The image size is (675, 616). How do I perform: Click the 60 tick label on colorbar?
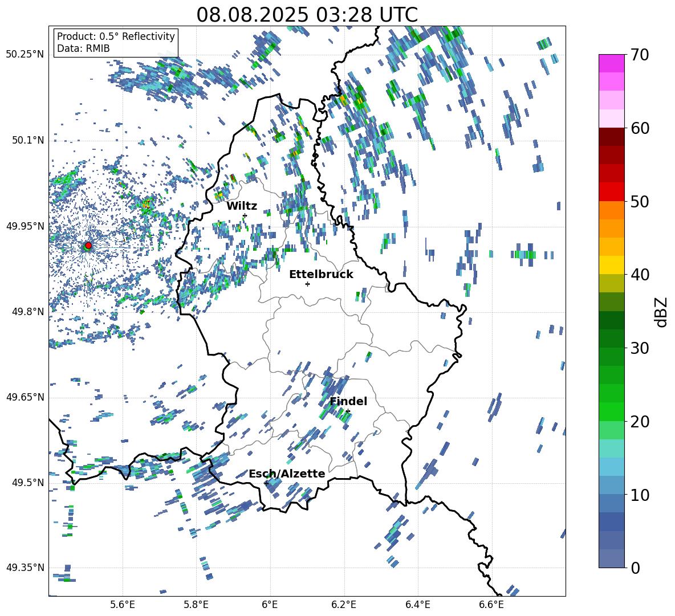click(x=640, y=128)
